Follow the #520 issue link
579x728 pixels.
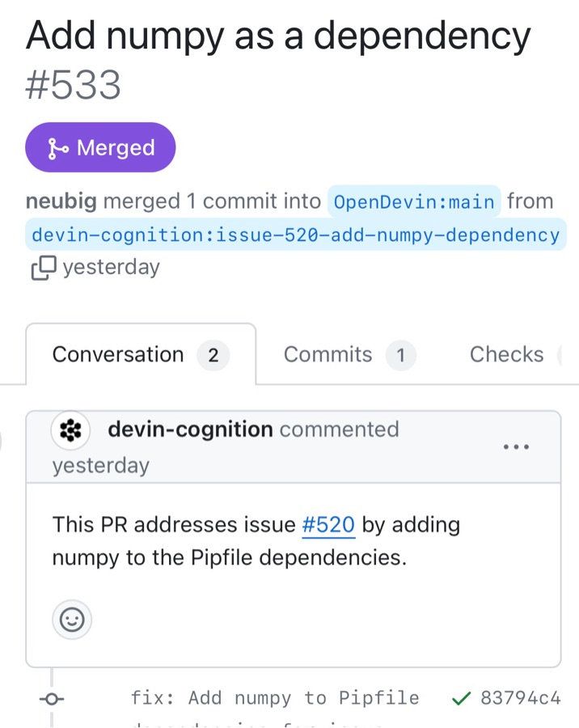pyautogui.click(x=328, y=525)
